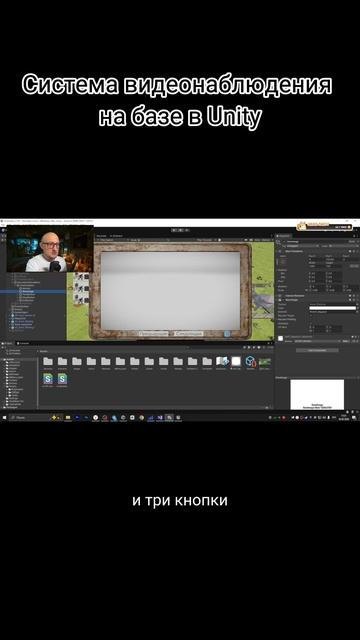
Task: Open the Console tab
Action: tap(22, 343)
